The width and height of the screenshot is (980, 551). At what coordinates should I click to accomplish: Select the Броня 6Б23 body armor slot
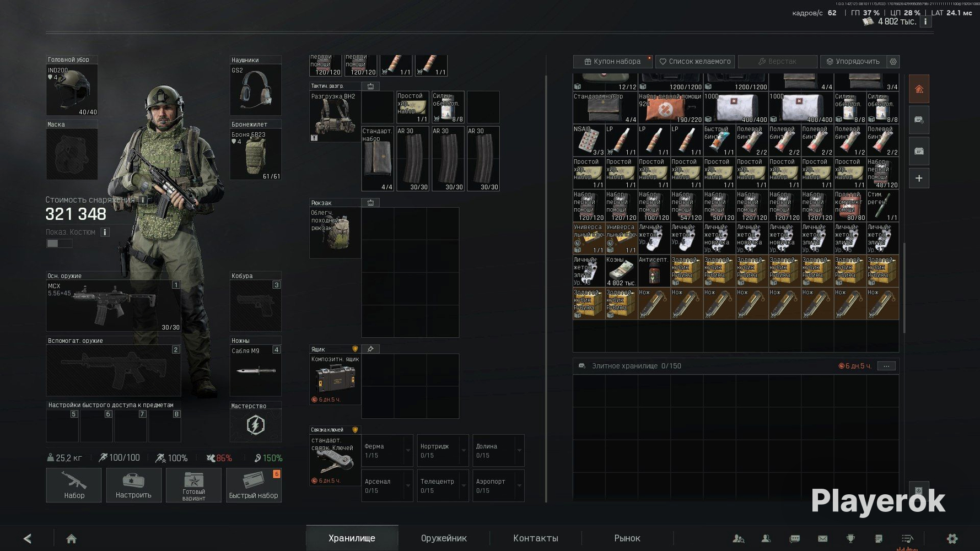click(x=256, y=154)
